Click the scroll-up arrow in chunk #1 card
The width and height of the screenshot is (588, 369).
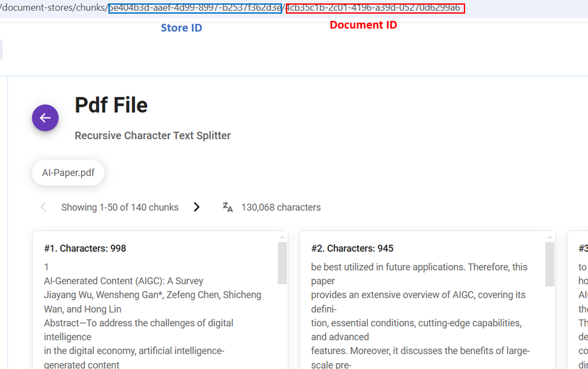pyautogui.click(x=282, y=237)
